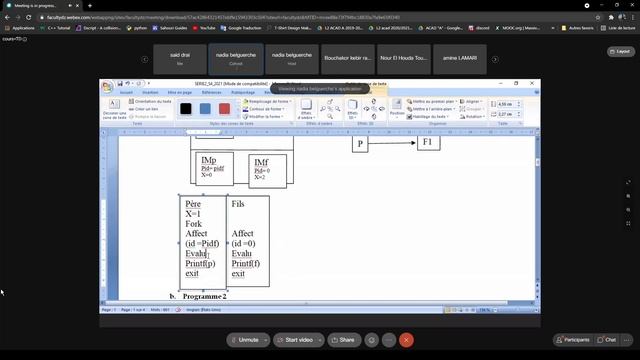Expand the text box styles gallery arrow
The image size is (640, 360).
coord(238,116)
